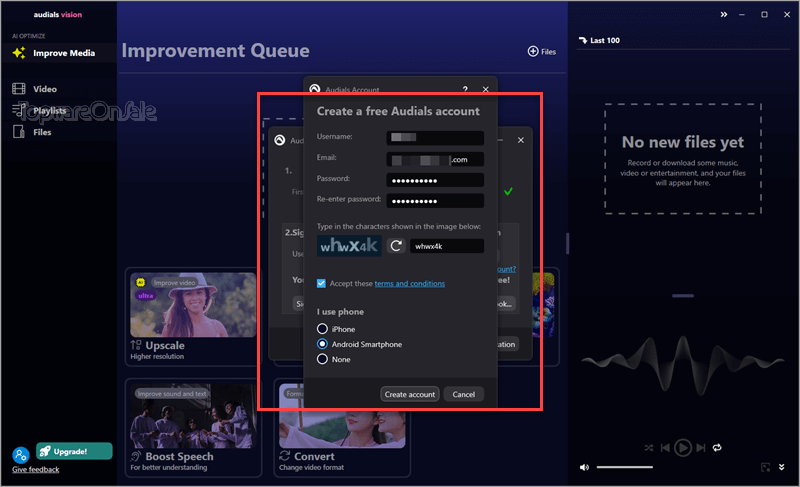Click the captcha text input field
Image resolution: width=800 pixels, height=487 pixels.
446,246
